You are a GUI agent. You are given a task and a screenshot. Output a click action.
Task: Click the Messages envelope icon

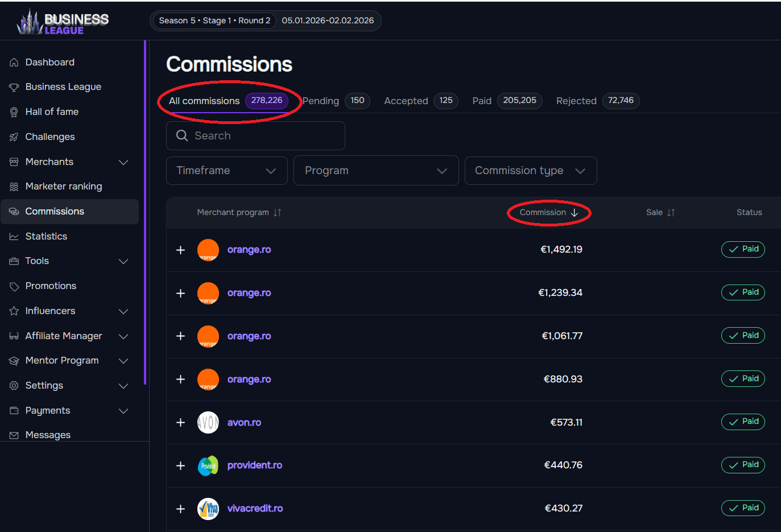click(x=14, y=435)
